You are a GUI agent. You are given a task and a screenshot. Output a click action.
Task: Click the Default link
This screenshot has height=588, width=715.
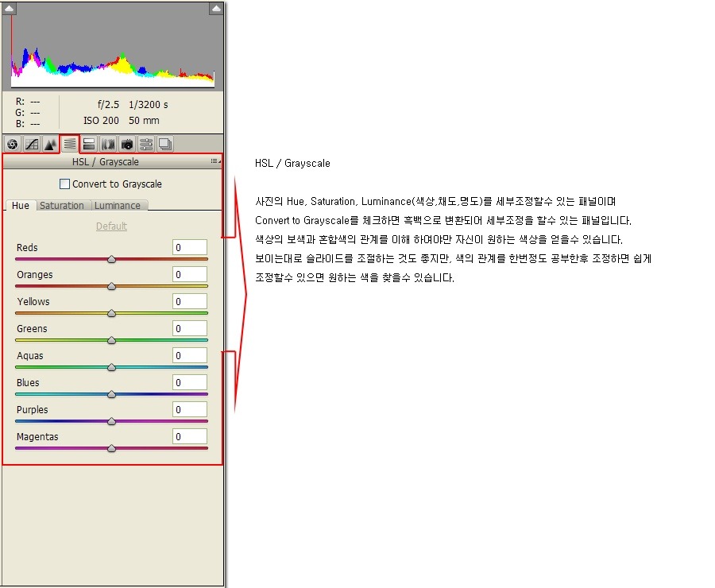coord(111,226)
